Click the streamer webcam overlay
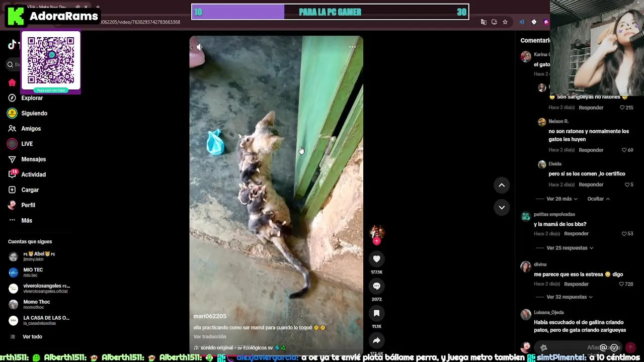 pyautogui.click(x=597, y=48)
